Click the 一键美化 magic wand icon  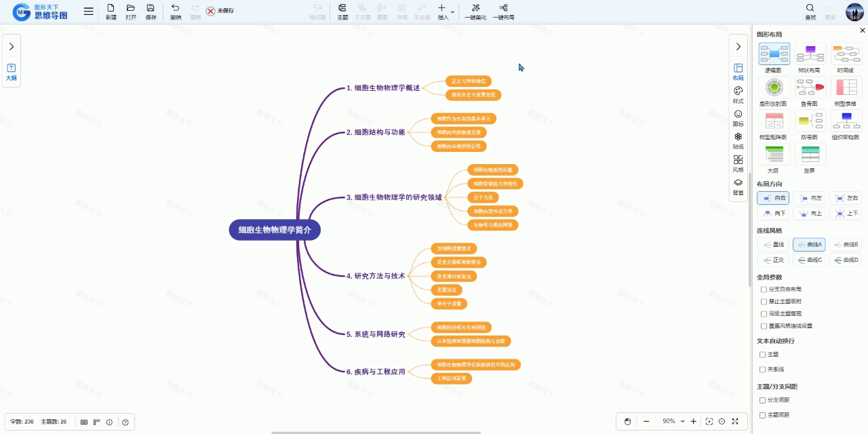[475, 9]
